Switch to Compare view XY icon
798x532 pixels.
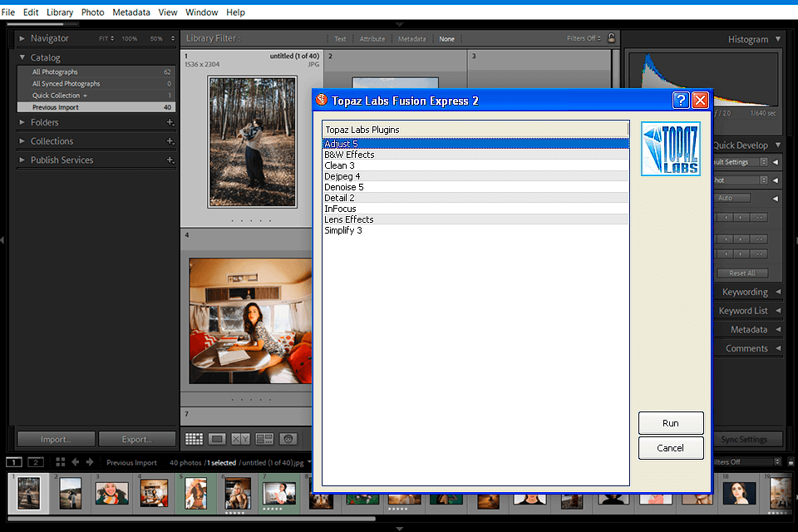coord(240,439)
